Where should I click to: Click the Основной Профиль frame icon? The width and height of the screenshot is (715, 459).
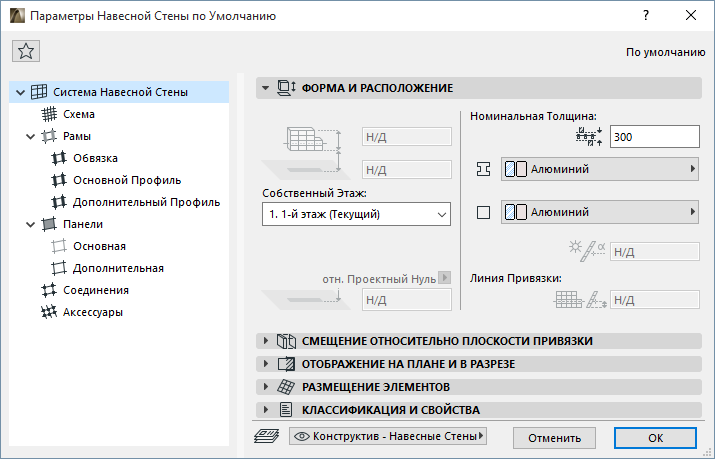pos(59,180)
